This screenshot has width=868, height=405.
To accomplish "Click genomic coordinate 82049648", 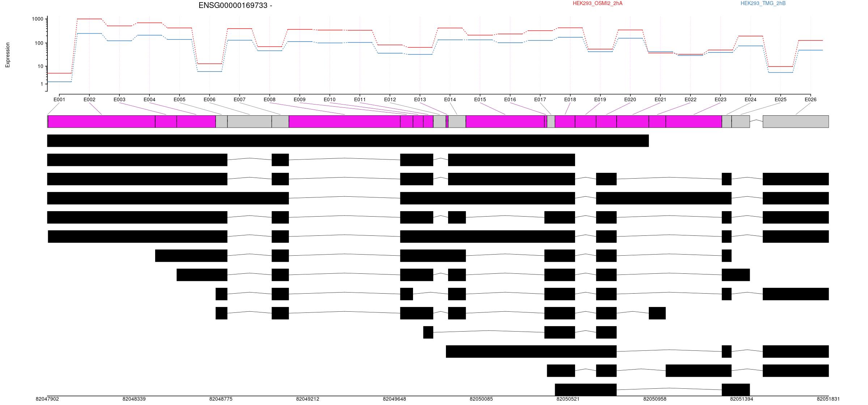I will point(395,399).
